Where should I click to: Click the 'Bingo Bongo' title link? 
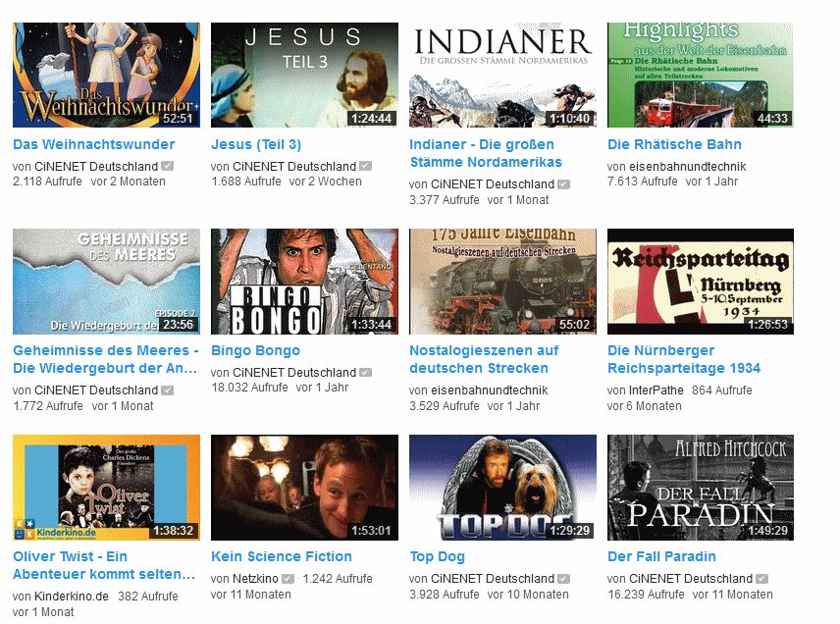[255, 350]
